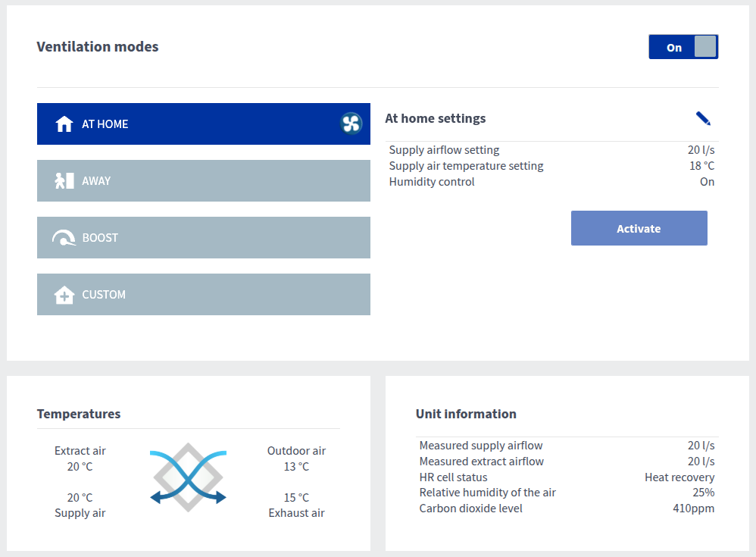Click the Supply air temperature setting row
This screenshot has width=756, height=557.
click(x=551, y=166)
